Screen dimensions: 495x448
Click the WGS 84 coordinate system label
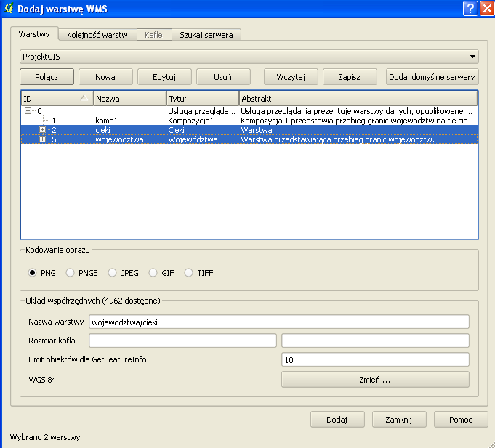click(42, 380)
